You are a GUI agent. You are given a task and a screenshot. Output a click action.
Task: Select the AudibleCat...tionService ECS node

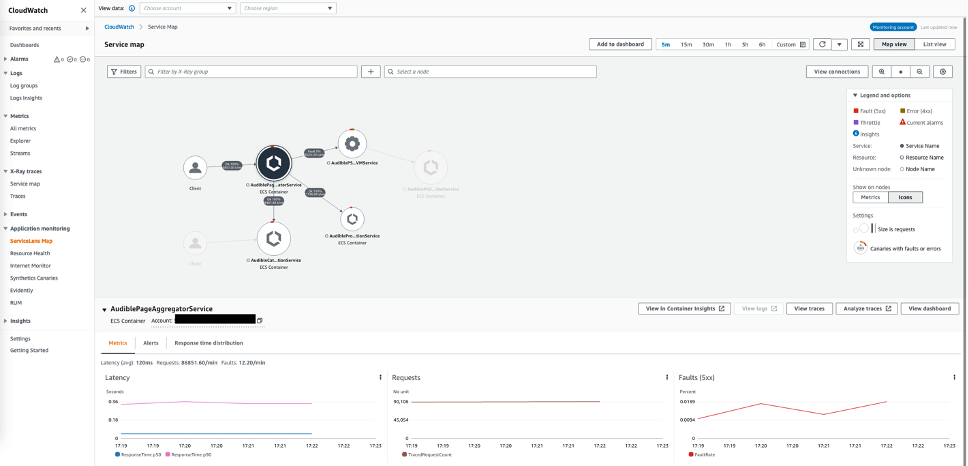273,238
